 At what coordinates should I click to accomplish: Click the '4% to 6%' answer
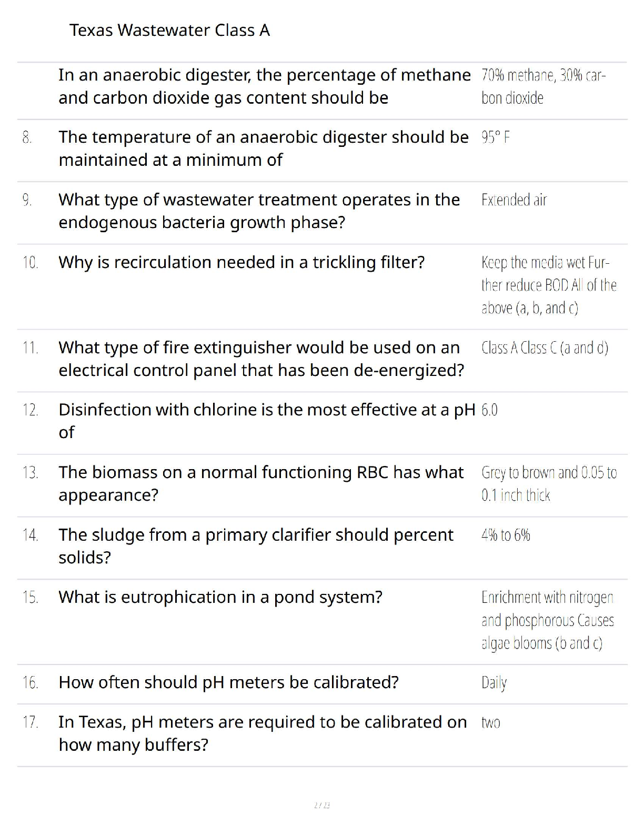(506, 535)
